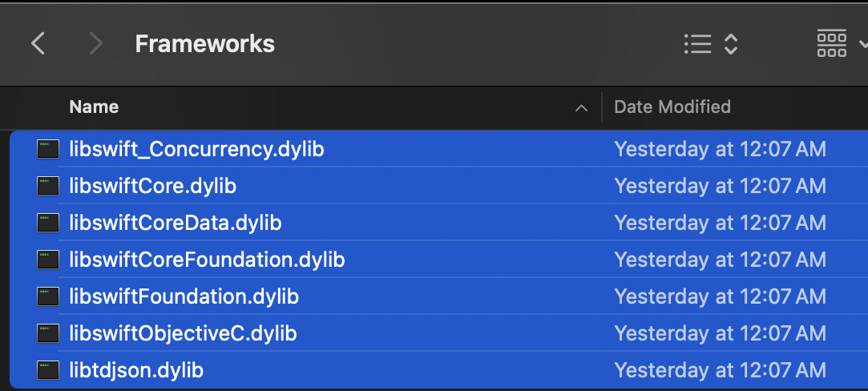Image resolution: width=868 pixels, height=391 pixels.
Task: Click the grid grouping icon
Action: [x=831, y=43]
